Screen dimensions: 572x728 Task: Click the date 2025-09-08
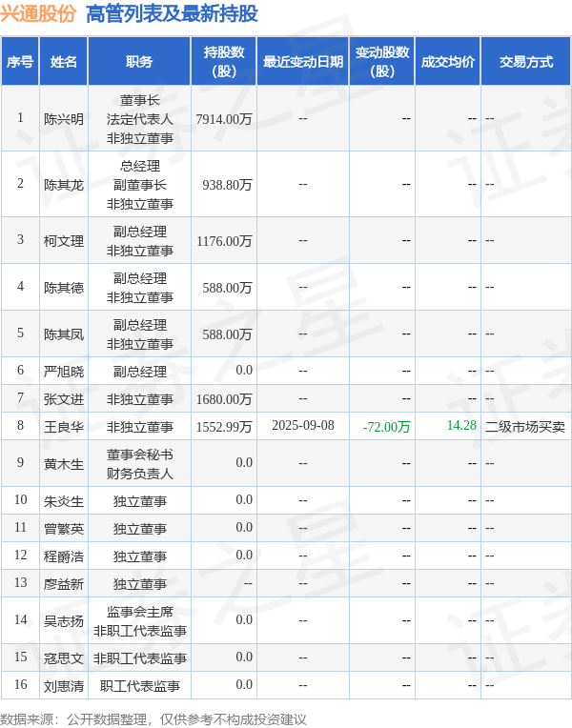pos(303,425)
